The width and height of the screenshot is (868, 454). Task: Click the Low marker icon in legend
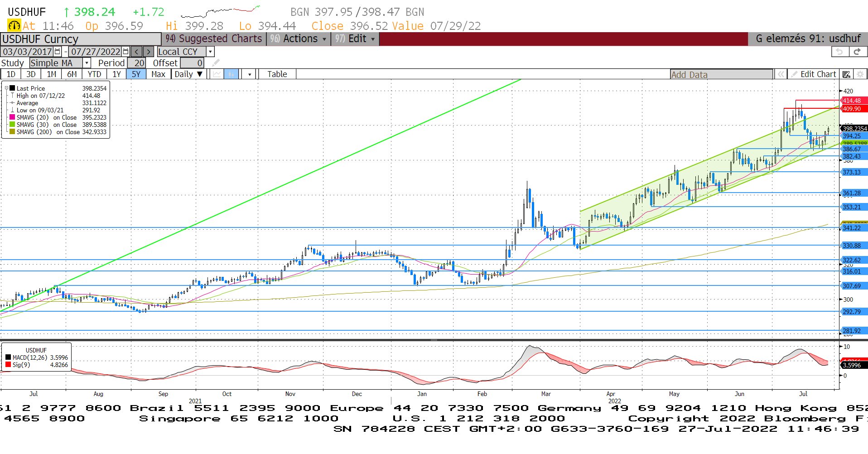12,110
